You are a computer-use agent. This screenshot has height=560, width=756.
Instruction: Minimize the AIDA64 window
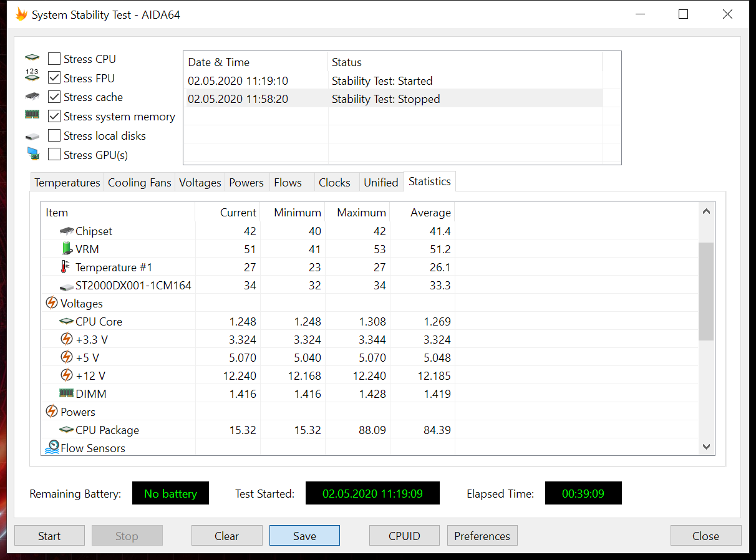pyautogui.click(x=639, y=14)
